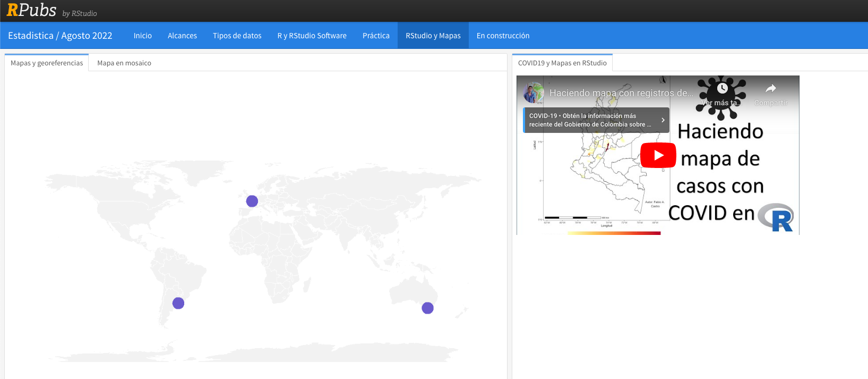Click the Compartir share arrow icon
Viewport: 868px width, 379px height.
tap(771, 89)
